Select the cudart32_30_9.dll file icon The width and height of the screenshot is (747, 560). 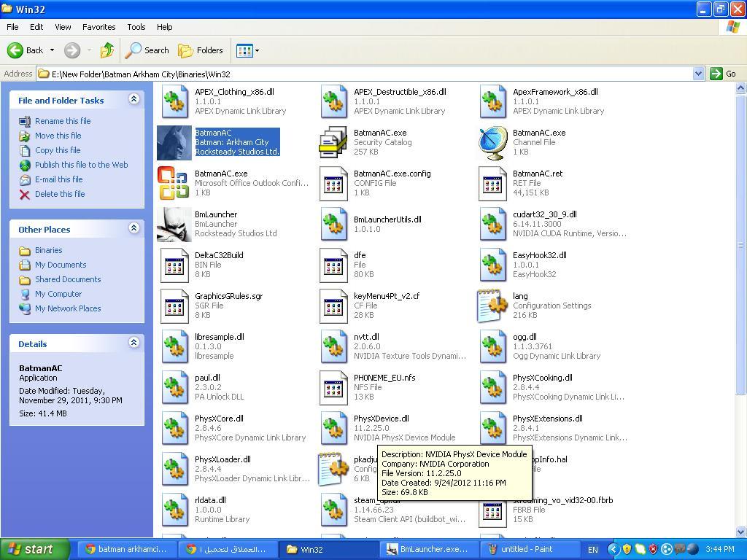[492, 225]
